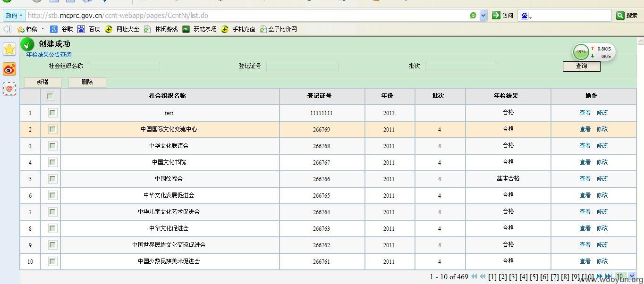Click the 收藏 favorites star icon
The height and width of the screenshot is (284, 644).
(21, 29)
